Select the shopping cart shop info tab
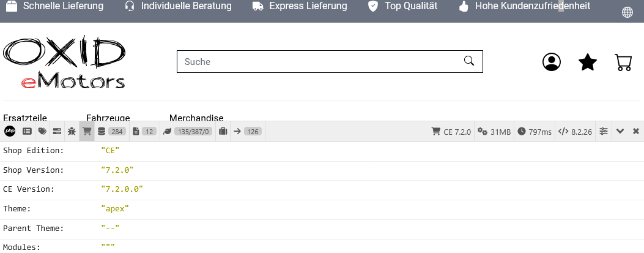 coord(87,131)
